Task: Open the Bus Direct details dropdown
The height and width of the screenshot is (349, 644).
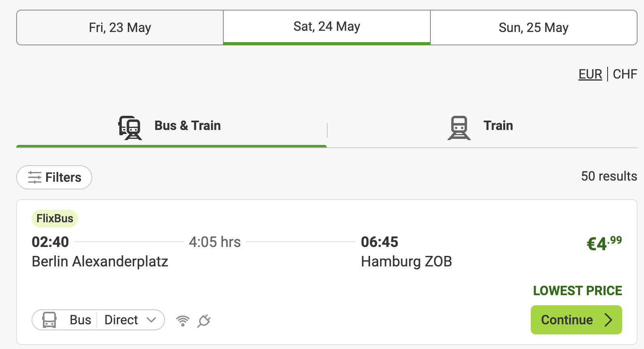Action: [x=98, y=320]
